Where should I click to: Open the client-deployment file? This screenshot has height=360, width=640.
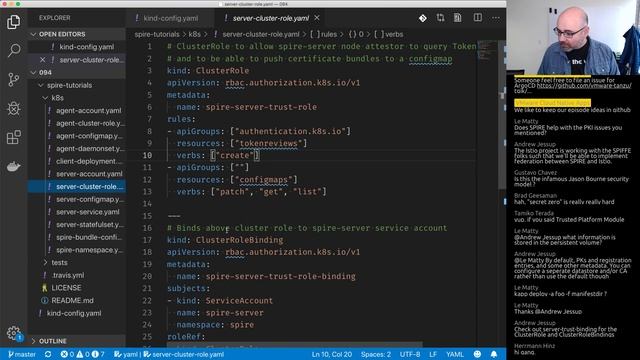77,161
